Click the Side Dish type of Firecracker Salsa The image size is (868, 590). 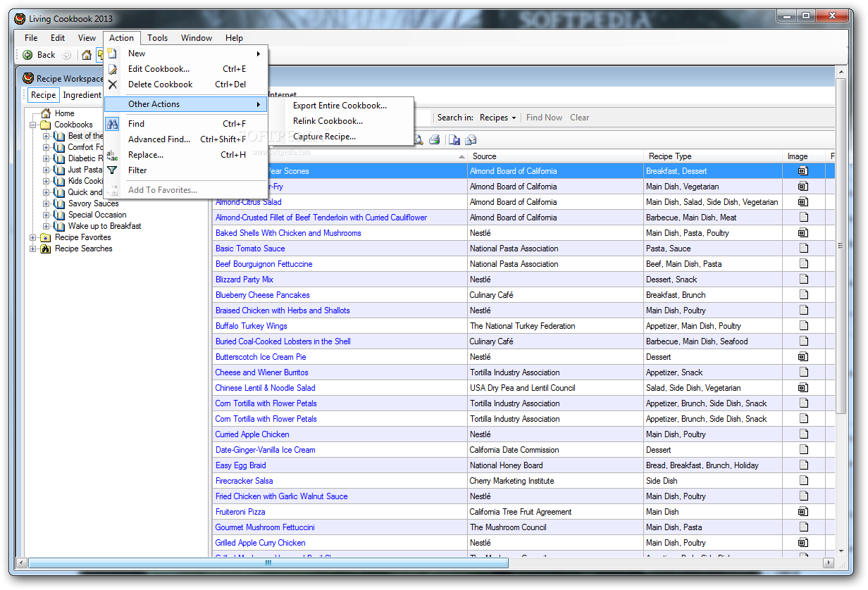tap(662, 481)
